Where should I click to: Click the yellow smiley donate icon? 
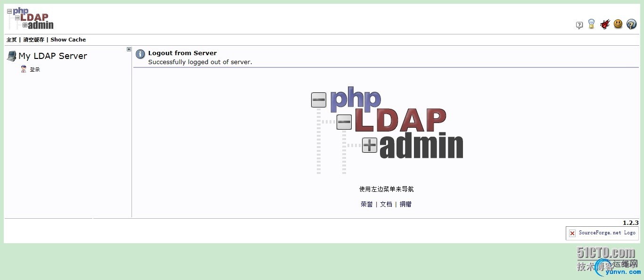618,24
